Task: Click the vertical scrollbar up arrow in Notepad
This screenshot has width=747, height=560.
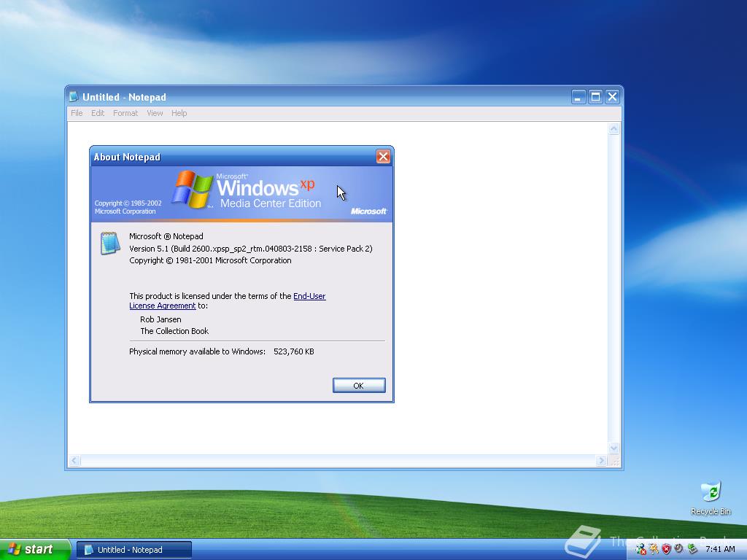Action: 614,128
